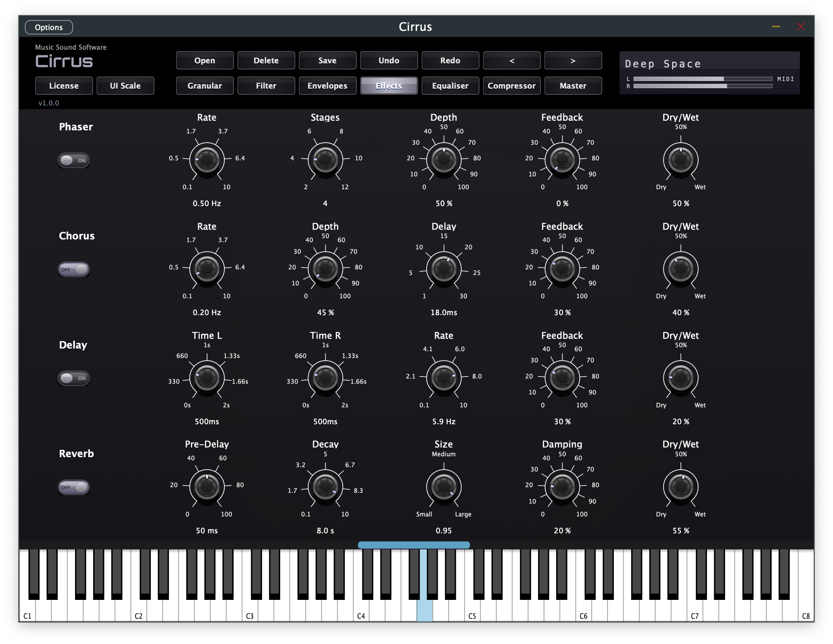Click the Delay Rate value 5.9 Hz

pyautogui.click(x=444, y=421)
